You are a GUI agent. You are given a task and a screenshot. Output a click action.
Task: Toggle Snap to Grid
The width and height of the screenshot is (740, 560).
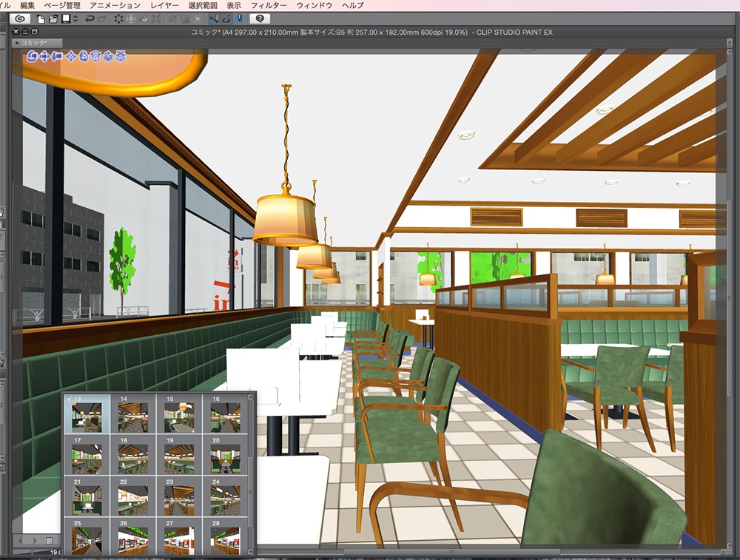point(239,19)
